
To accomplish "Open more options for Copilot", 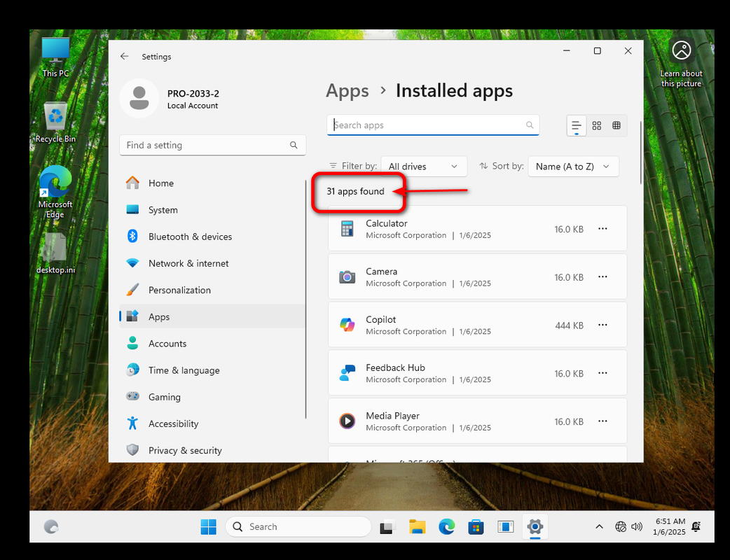I will click(602, 325).
